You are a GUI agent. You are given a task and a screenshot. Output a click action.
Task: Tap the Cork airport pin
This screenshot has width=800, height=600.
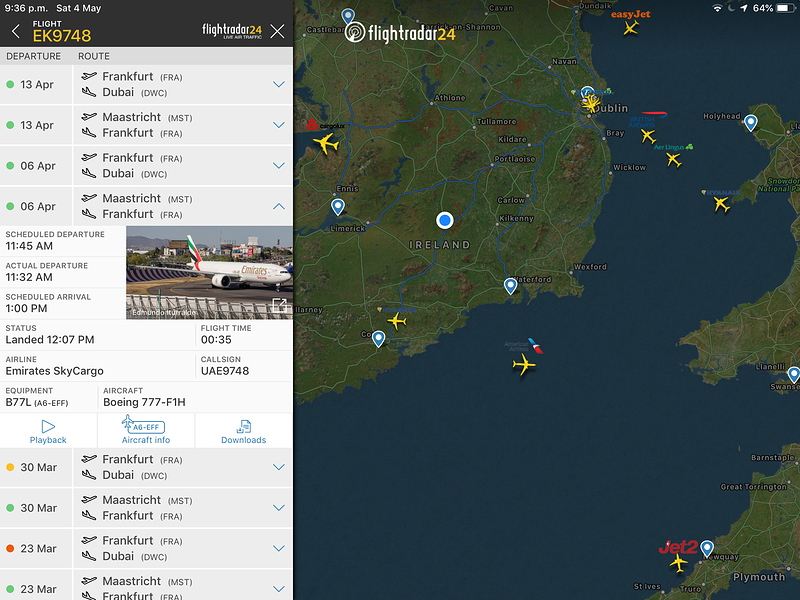point(379,338)
